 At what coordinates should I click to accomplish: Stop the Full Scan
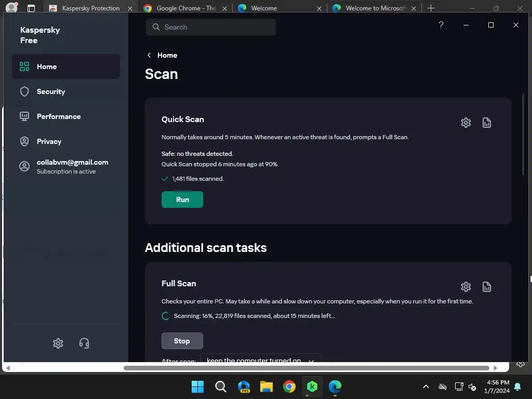coord(182,341)
